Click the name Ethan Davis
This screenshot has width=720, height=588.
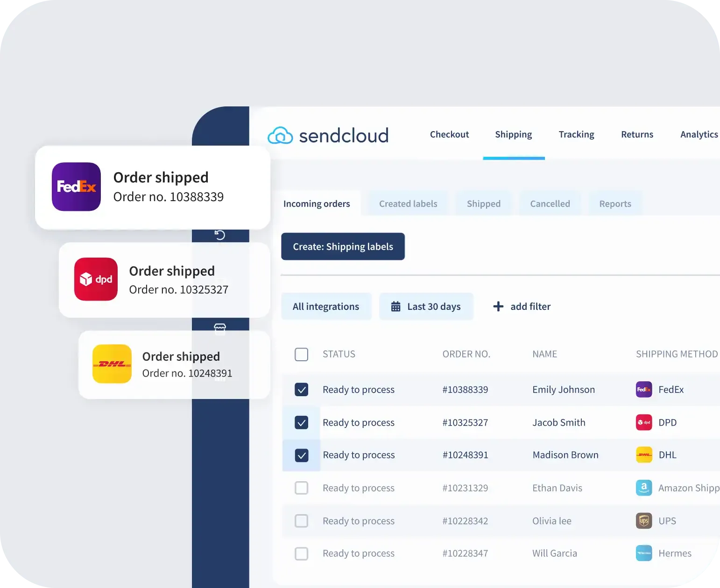557,488
